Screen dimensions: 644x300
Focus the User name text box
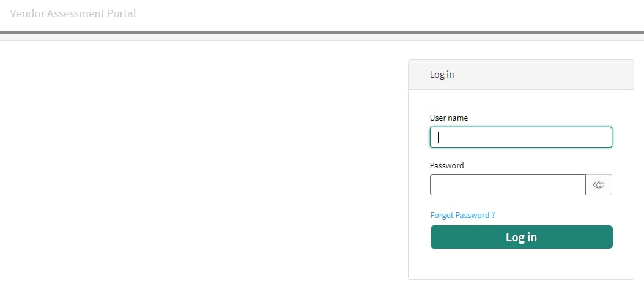(521, 137)
